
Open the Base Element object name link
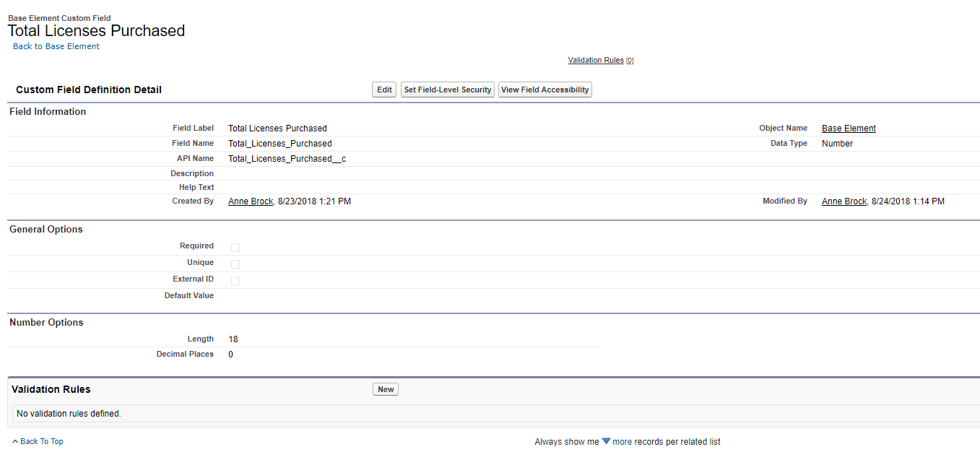pyautogui.click(x=849, y=129)
